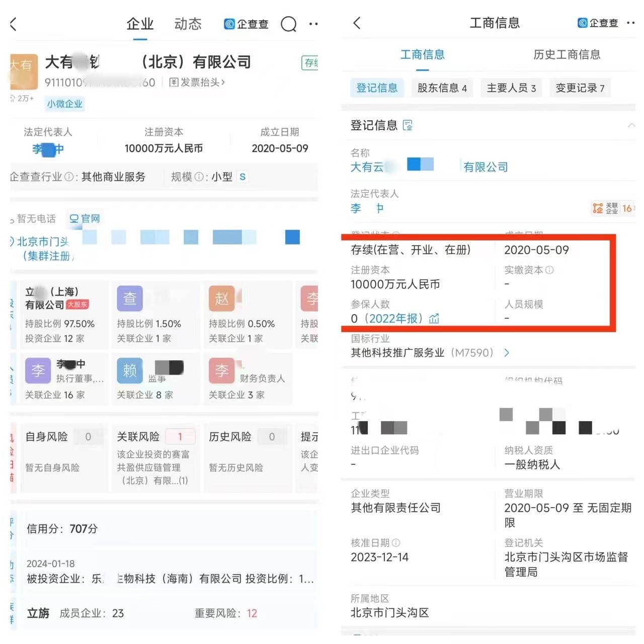644x644 pixels.
Task: Tap the document icon next to 登记信息 heading
Action: coord(408,125)
